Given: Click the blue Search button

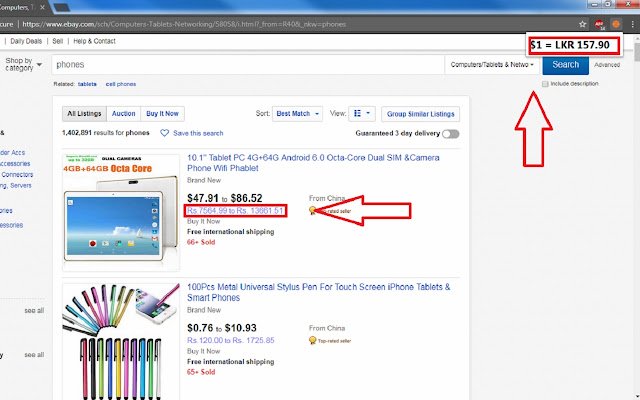Looking at the screenshot, I should tap(565, 65).
